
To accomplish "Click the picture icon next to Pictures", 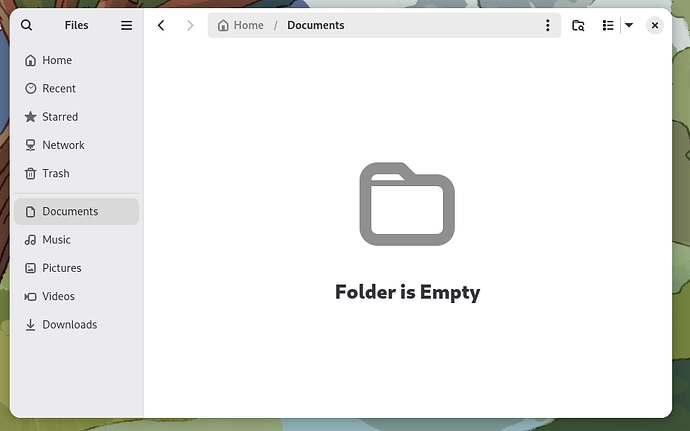I will (30, 268).
